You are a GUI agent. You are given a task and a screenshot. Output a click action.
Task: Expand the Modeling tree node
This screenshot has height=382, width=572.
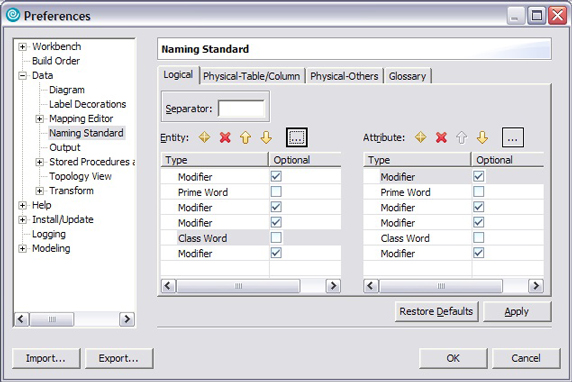pos(23,248)
